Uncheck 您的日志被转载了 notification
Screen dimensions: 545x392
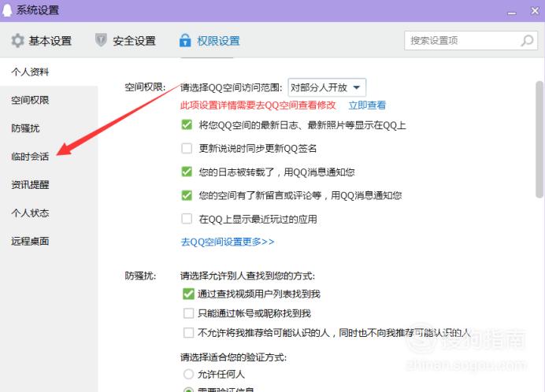pos(187,172)
